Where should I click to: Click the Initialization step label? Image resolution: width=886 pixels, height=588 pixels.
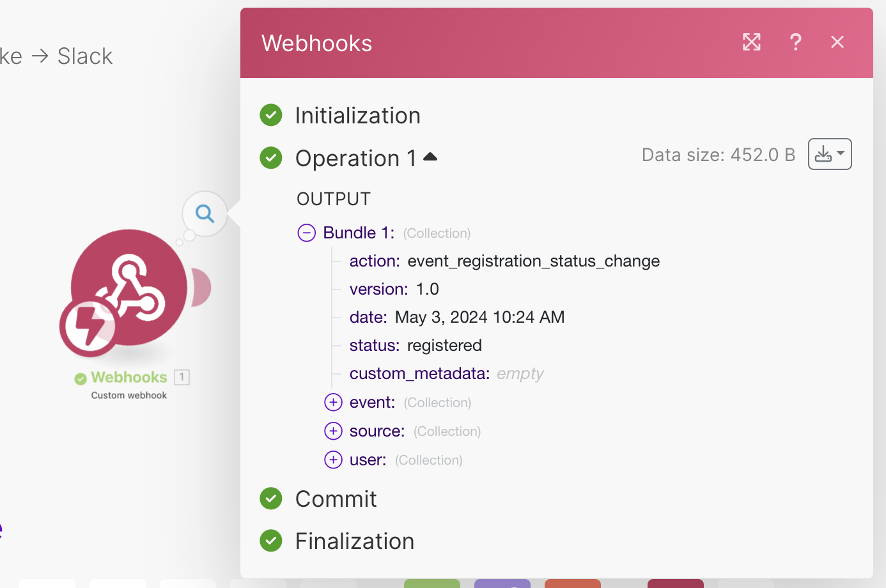358,116
